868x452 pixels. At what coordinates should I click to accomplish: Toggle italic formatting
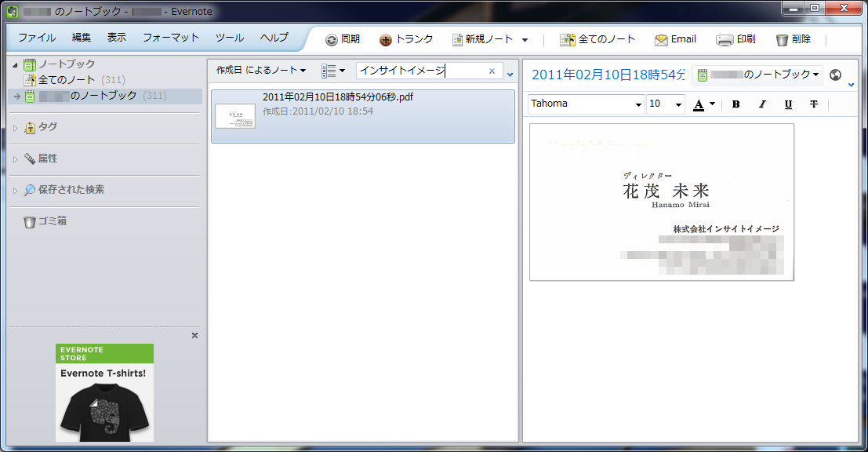(762, 104)
